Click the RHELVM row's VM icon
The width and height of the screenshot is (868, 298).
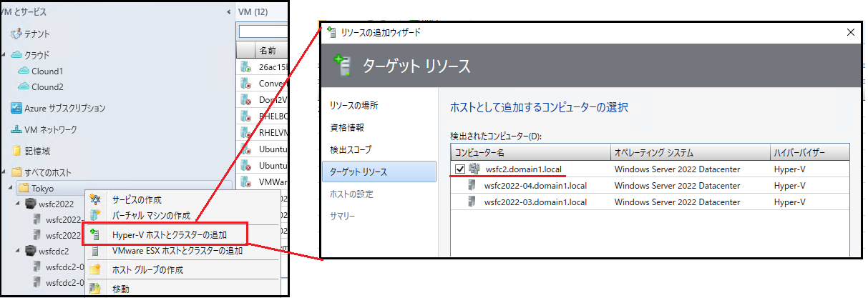coord(246,132)
